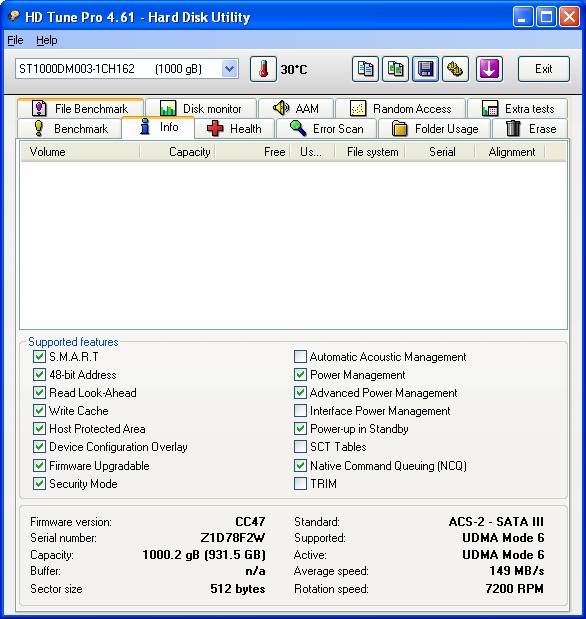Toggle the S.M.A.R.T checkbox
586x619 pixels.
(x=39, y=356)
